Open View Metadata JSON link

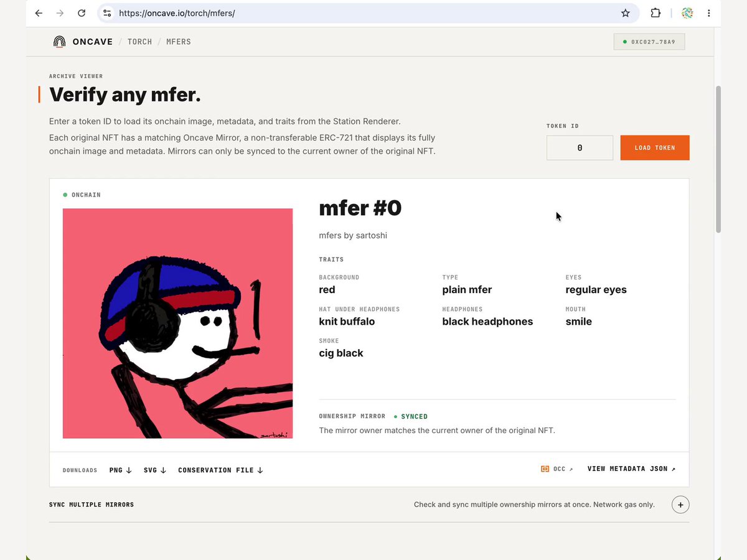pos(631,469)
